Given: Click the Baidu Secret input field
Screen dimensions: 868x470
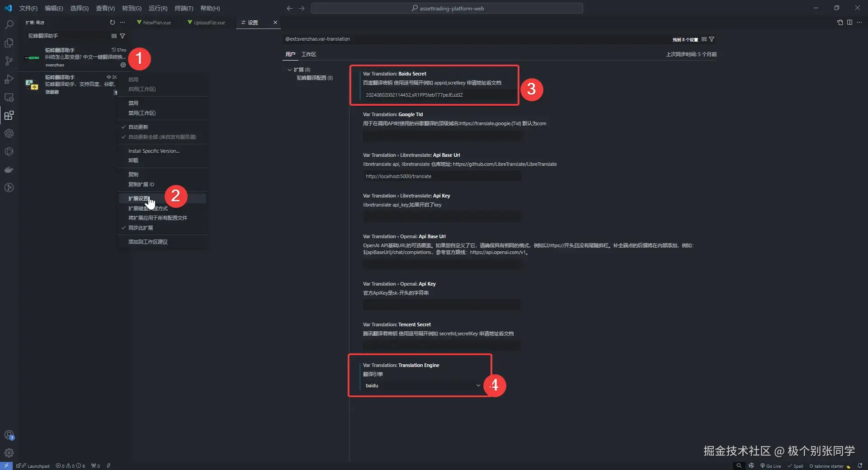Looking at the screenshot, I should (441, 95).
